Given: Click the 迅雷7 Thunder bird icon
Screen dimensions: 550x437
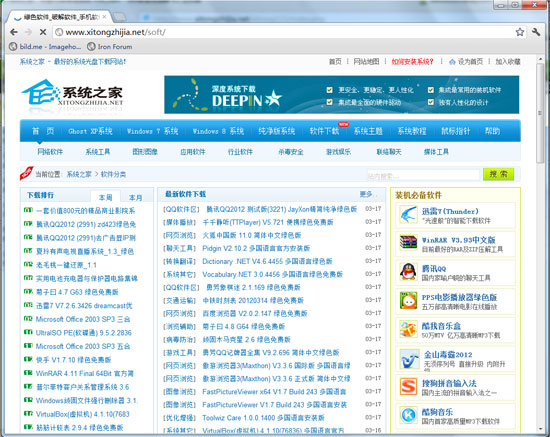Looking at the screenshot, I should pyautogui.click(x=408, y=214).
